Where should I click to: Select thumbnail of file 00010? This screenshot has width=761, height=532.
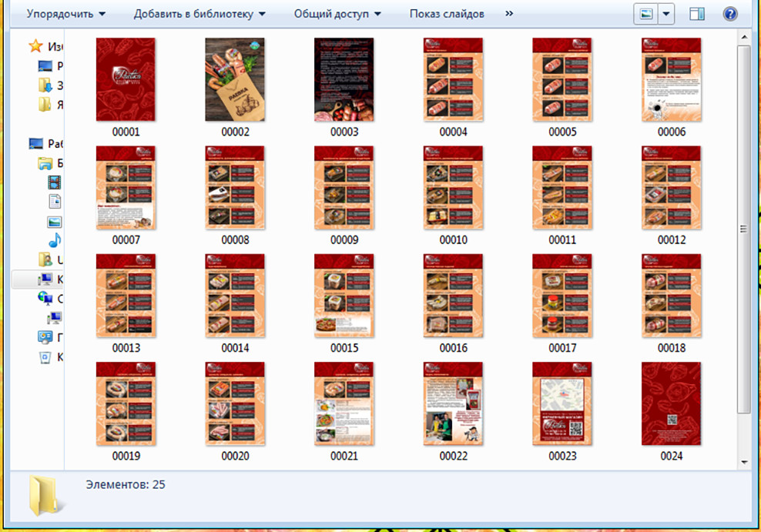point(454,188)
